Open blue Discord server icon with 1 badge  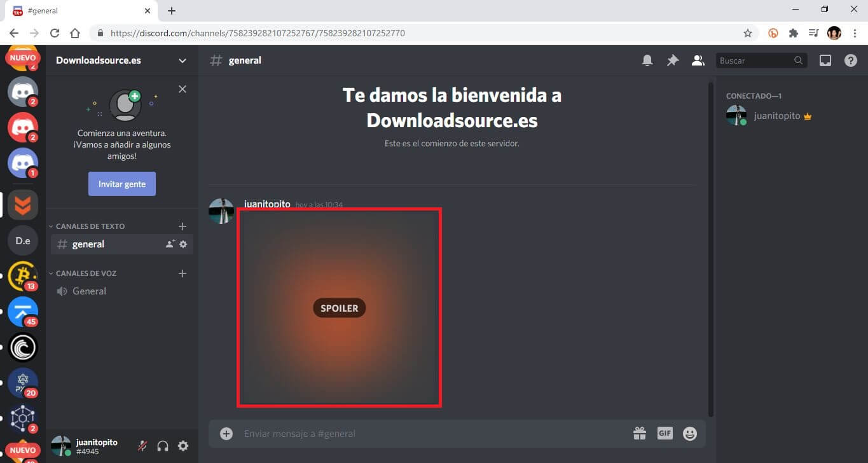click(23, 163)
